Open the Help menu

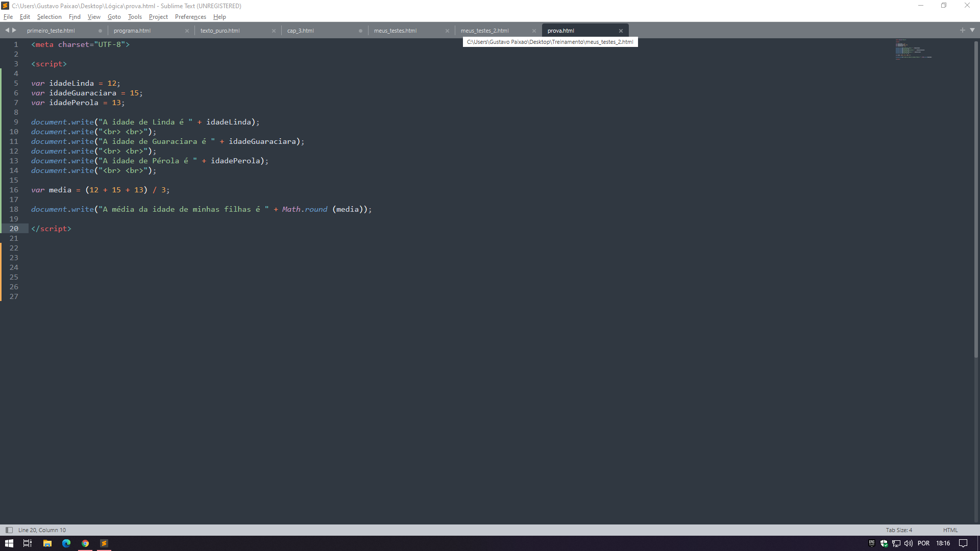[219, 17]
